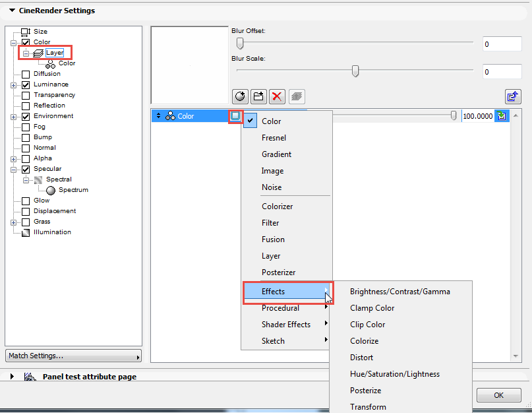532x413 pixels.
Task: Click the OK button
Action: [499, 395]
